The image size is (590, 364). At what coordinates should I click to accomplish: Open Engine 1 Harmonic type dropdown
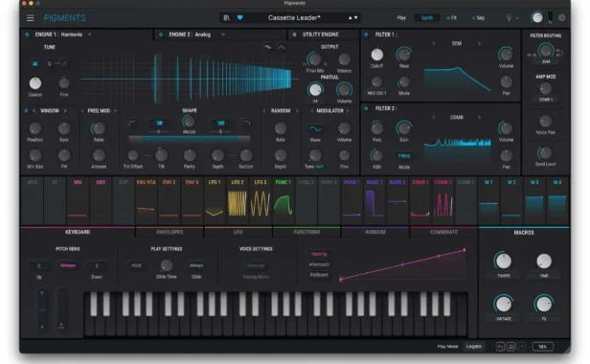point(90,34)
